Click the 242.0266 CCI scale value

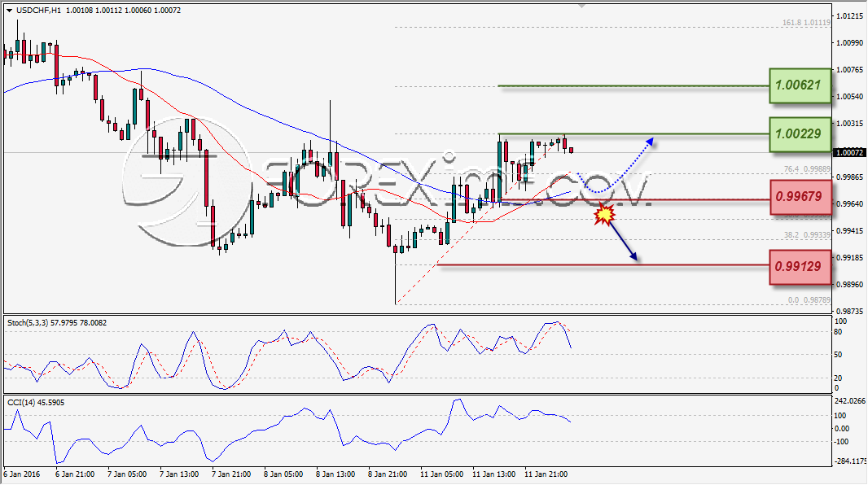(x=850, y=401)
